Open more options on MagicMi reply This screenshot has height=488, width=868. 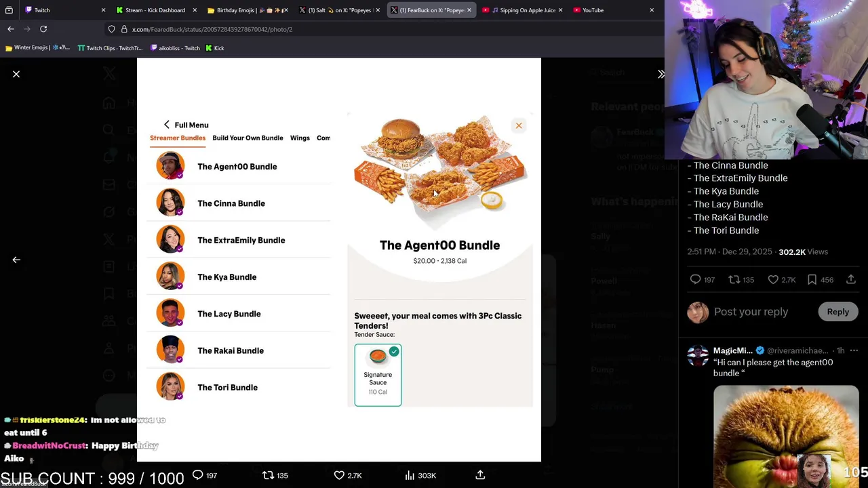point(854,350)
